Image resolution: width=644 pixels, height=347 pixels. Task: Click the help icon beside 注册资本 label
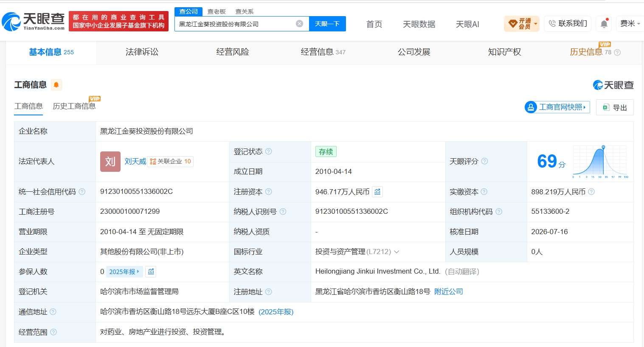tap(269, 192)
